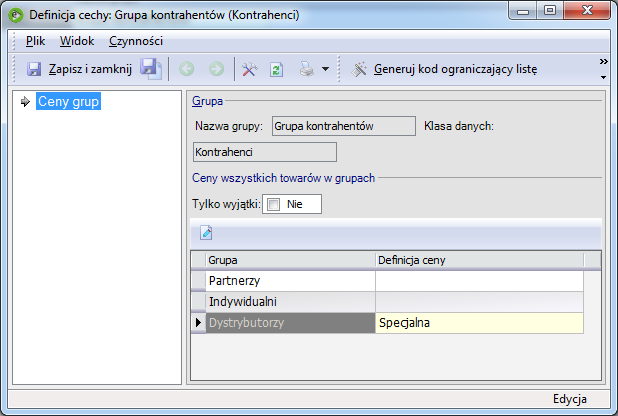This screenshot has width=618, height=416.
Task: Click the arrow icon beside Ceny grup
Action: coord(25,101)
